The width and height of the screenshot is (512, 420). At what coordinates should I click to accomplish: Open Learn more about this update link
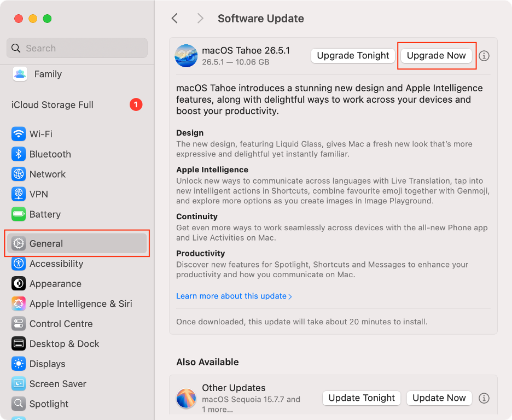234,296
